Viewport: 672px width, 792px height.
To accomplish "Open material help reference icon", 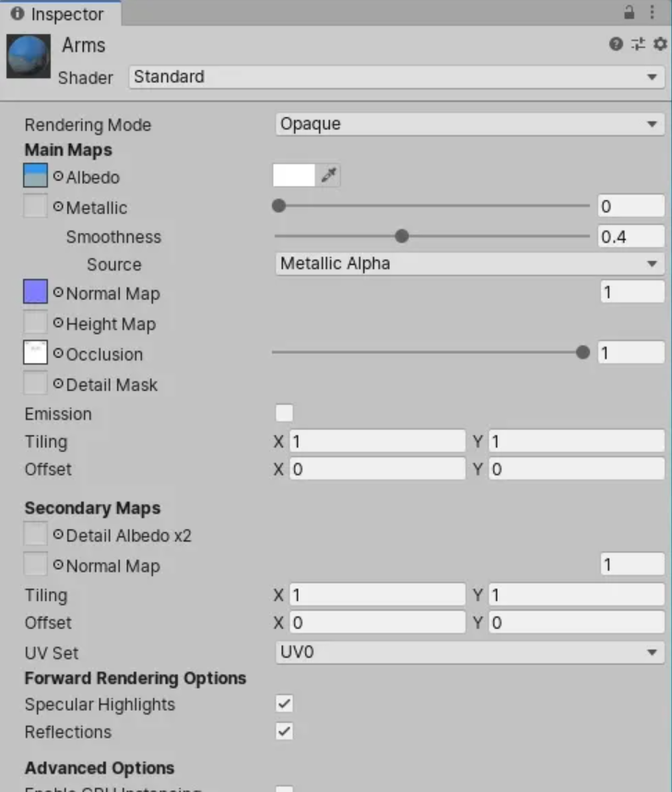I will click(616, 44).
